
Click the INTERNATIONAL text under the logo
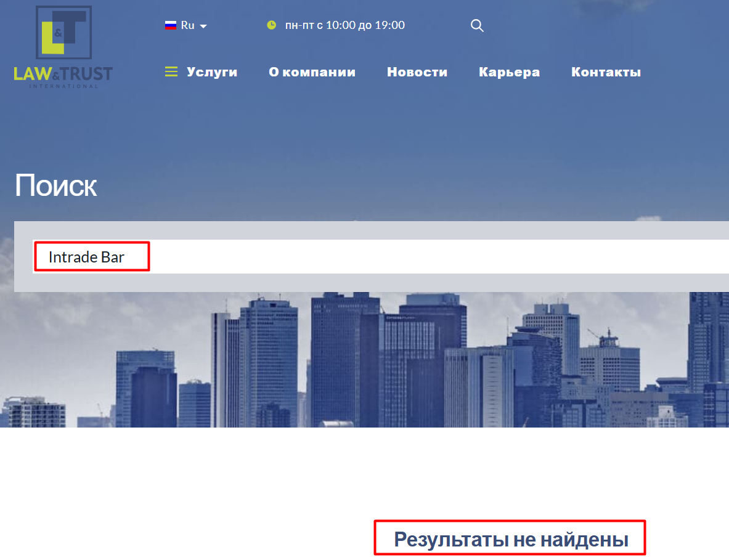63,86
